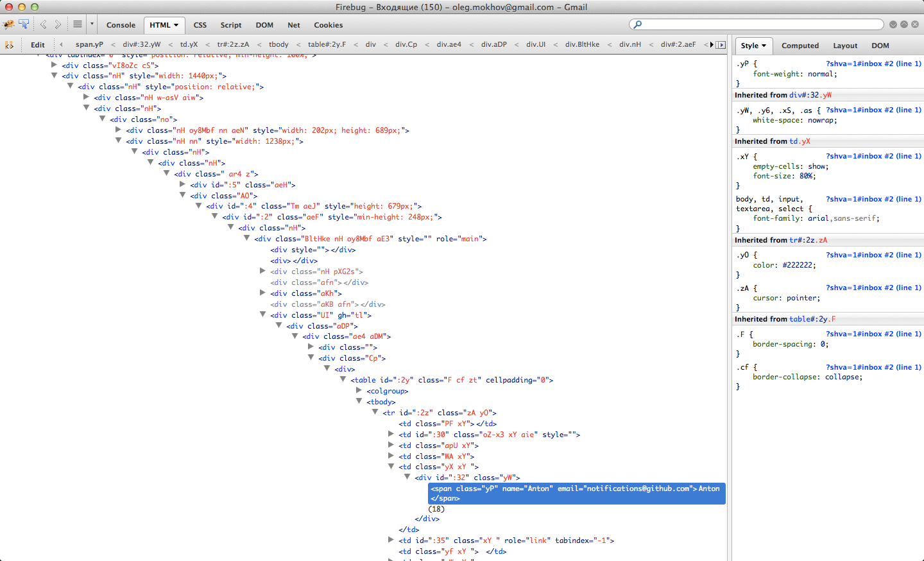
Task: Open the Firebug bug icon menu
Action: click(x=8, y=24)
